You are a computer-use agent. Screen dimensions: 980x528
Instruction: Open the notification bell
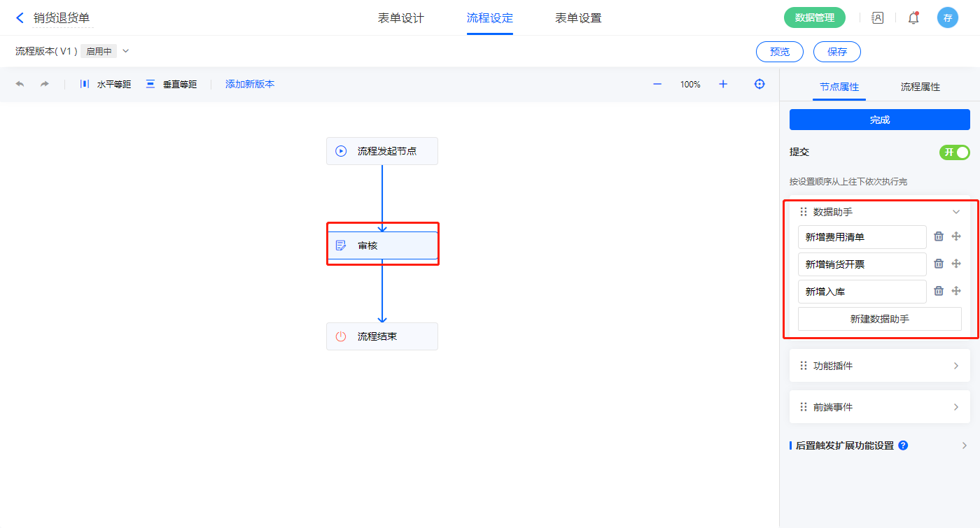click(913, 18)
